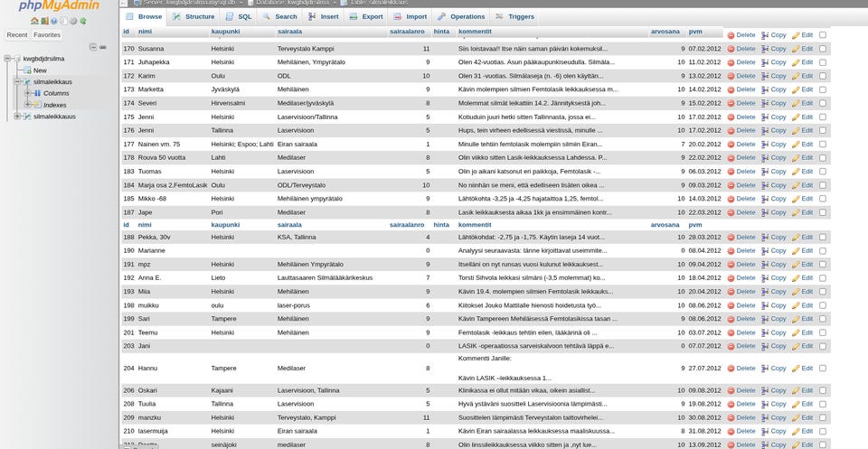This screenshot has height=449, width=868.
Task: Click the New link under kwgbdjdrsilma
Action: 40,70
